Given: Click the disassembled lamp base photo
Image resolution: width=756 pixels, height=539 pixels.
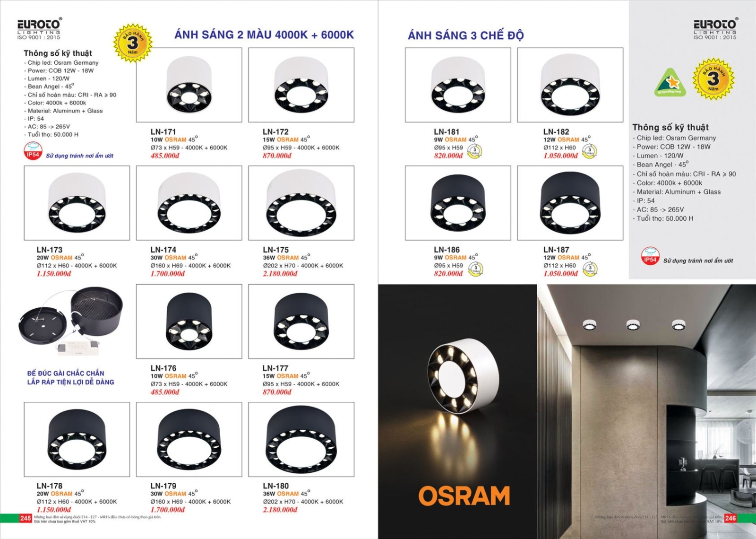Looking at the screenshot, I should click(x=71, y=322).
